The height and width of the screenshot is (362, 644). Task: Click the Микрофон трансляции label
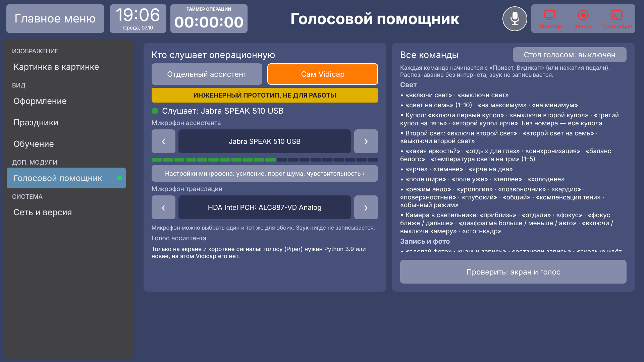[x=187, y=189]
